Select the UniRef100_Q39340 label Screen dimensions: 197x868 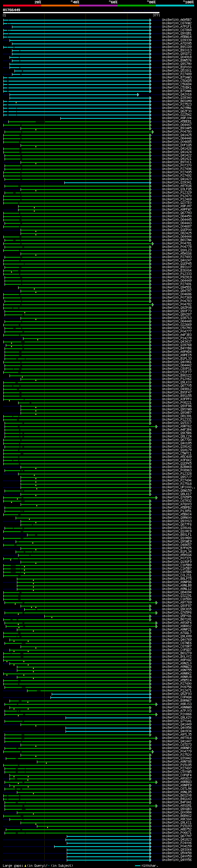click(x=177, y=98)
